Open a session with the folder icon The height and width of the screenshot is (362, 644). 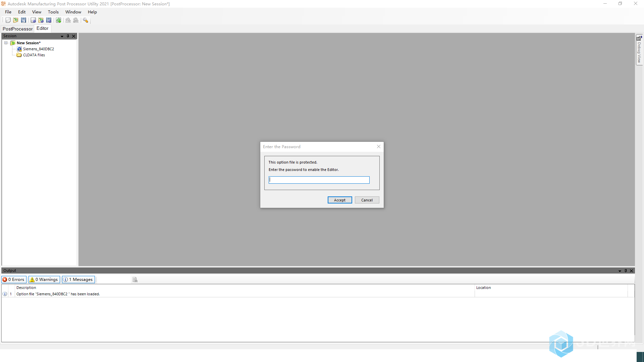pos(16,20)
